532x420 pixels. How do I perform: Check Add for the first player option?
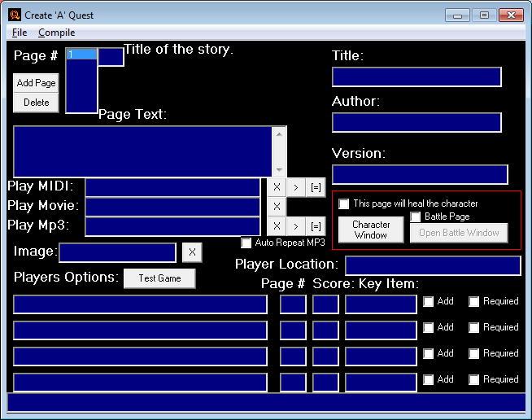[429, 302]
